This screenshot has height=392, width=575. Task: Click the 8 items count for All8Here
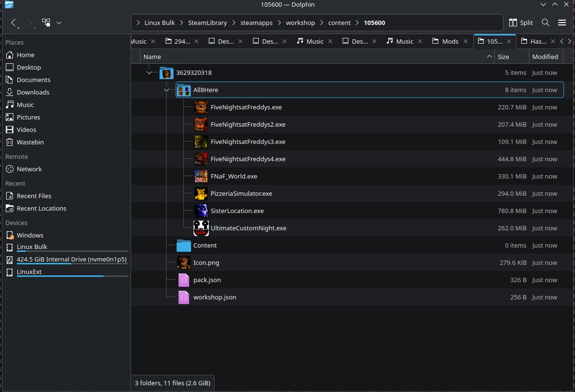click(515, 90)
